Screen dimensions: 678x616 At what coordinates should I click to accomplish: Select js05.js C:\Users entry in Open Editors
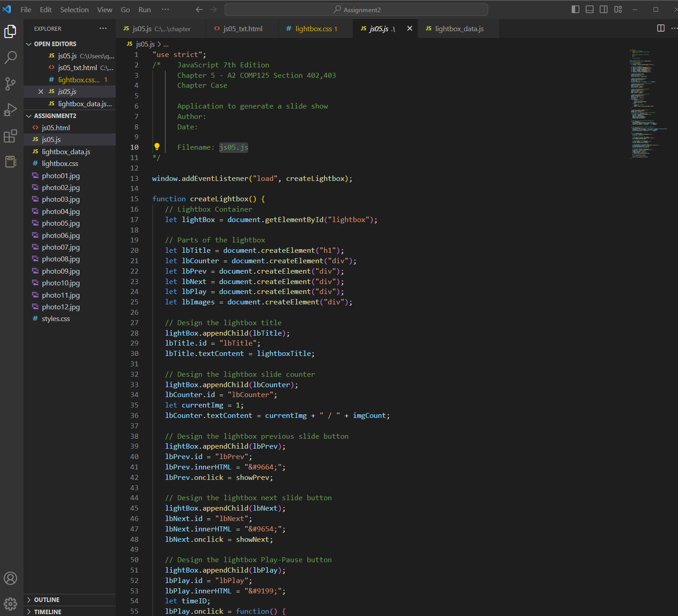pos(70,56)
